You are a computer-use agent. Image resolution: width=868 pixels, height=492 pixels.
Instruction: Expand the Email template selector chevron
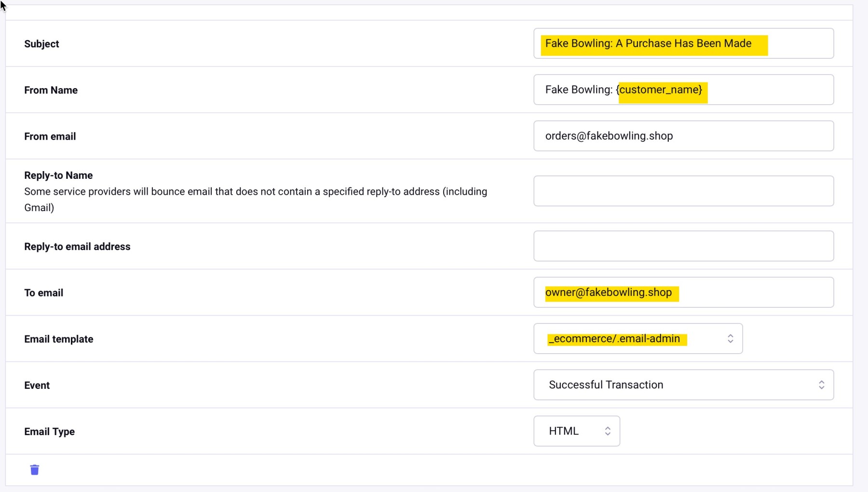click(730, 338)
